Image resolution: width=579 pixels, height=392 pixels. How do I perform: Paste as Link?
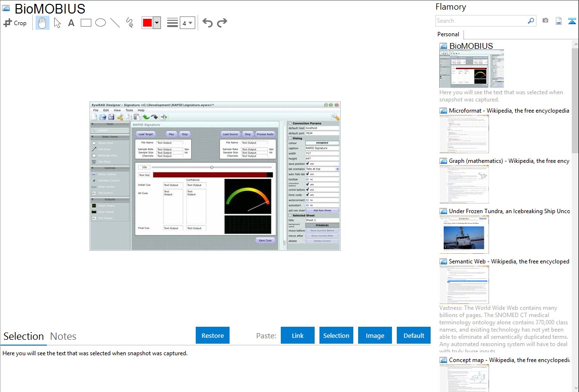[298, 335]
